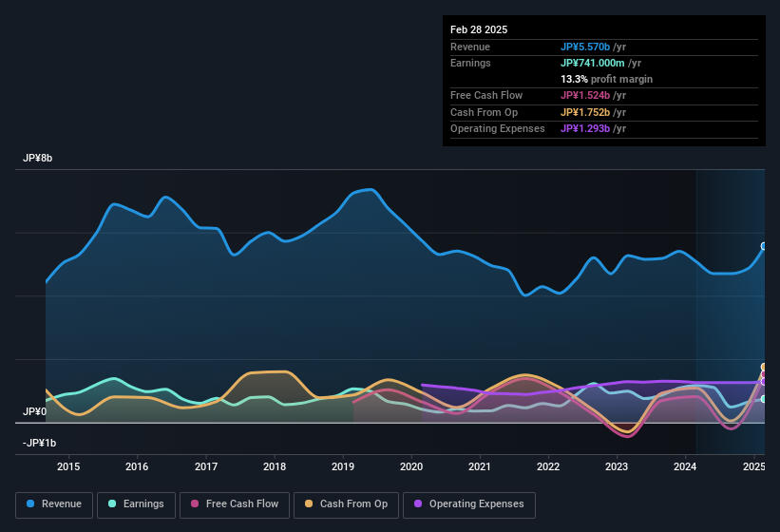780x532 pixels.
Task: Click the JP¥741.000m earnings value
Action: 593,63
